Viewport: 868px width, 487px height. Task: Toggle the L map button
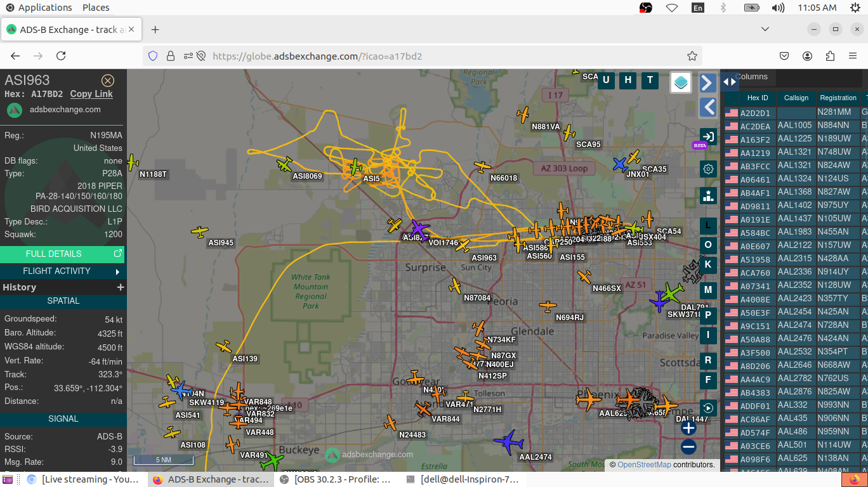coord(708,225)
